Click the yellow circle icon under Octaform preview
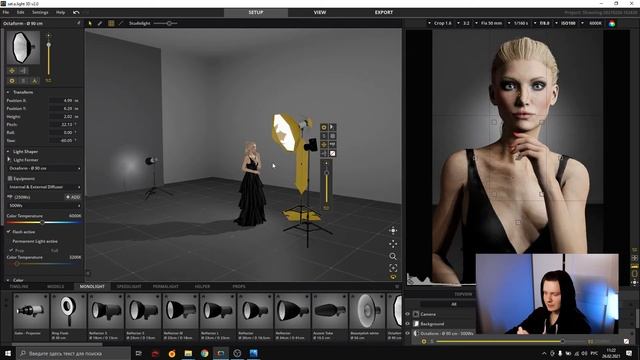 click(12, 81)
